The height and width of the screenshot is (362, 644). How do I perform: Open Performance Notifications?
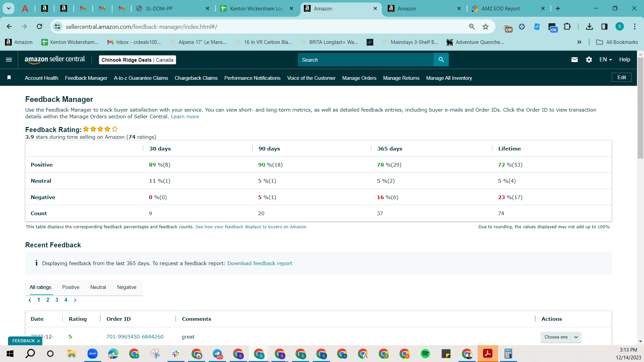click(x=252, y=78)
